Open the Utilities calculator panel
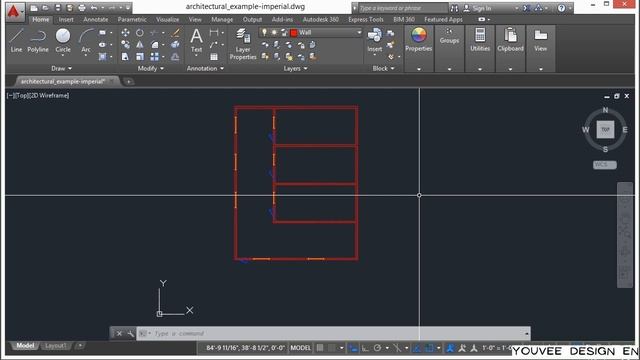 480,39
